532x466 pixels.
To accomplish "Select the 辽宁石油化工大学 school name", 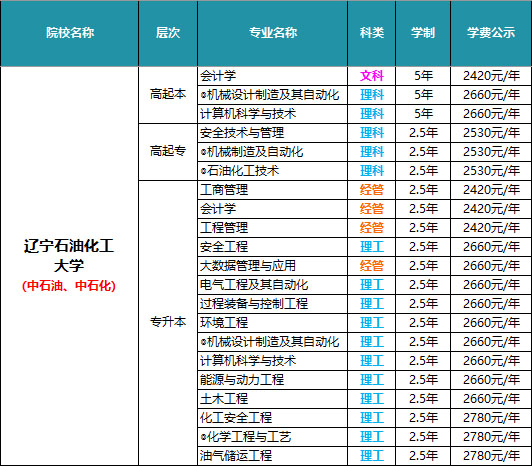I will click(x=69, y=256).
